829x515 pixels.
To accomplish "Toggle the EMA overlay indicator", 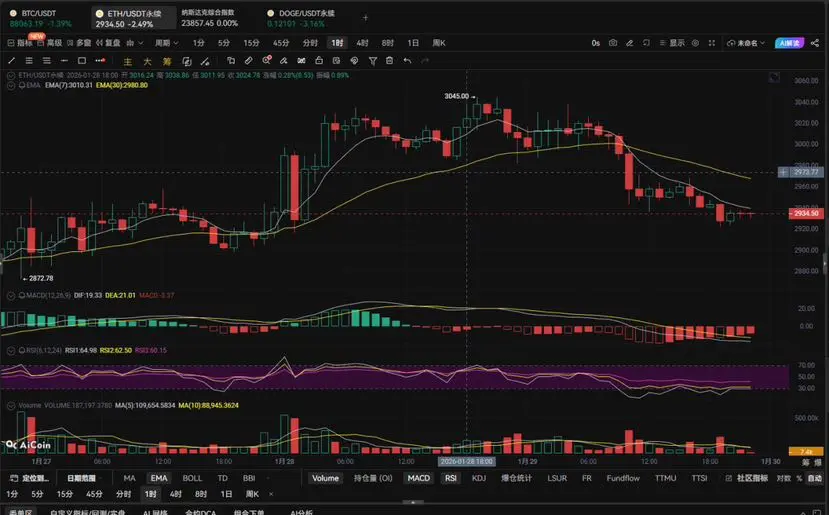I will [x=159, y=478].
